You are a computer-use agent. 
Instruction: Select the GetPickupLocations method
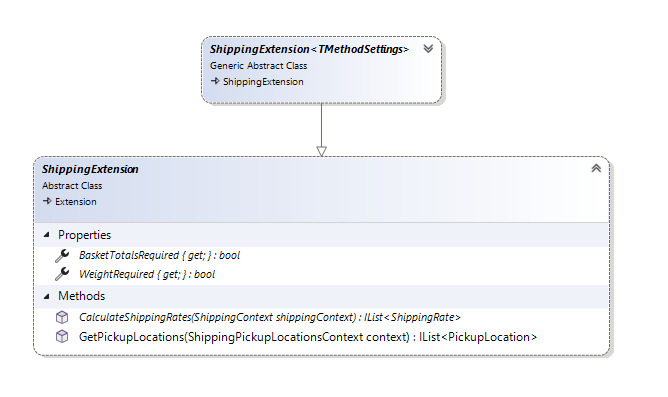[308, 337]
